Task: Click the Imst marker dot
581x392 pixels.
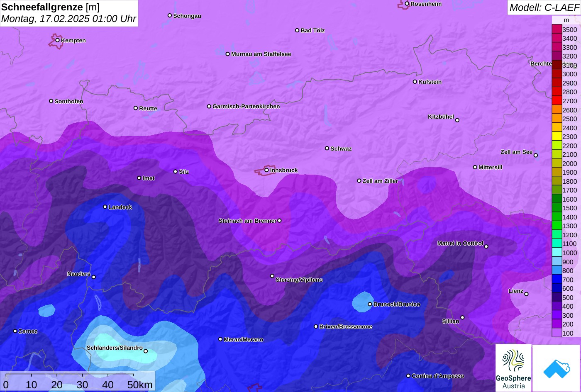Action: tap(139, 178)
